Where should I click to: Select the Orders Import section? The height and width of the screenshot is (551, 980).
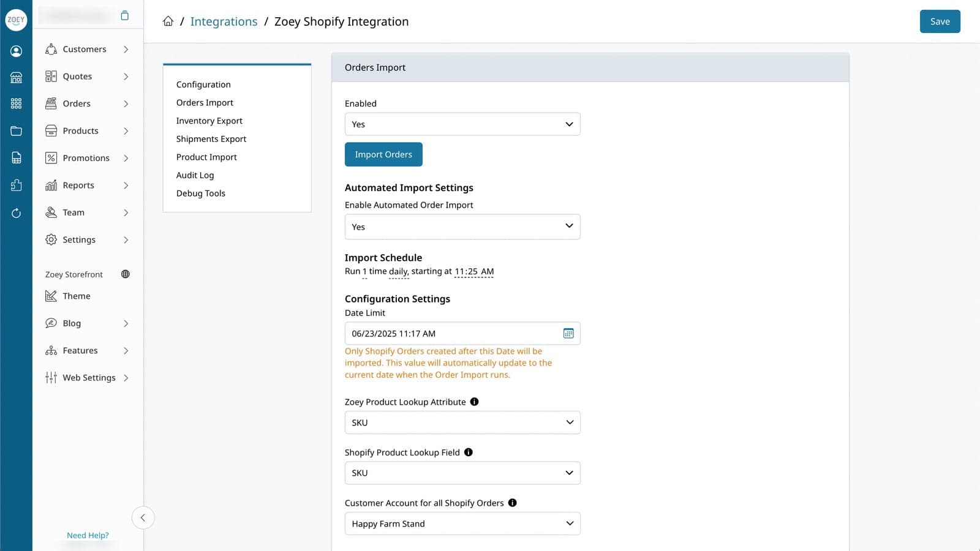[x=205, y=103]
